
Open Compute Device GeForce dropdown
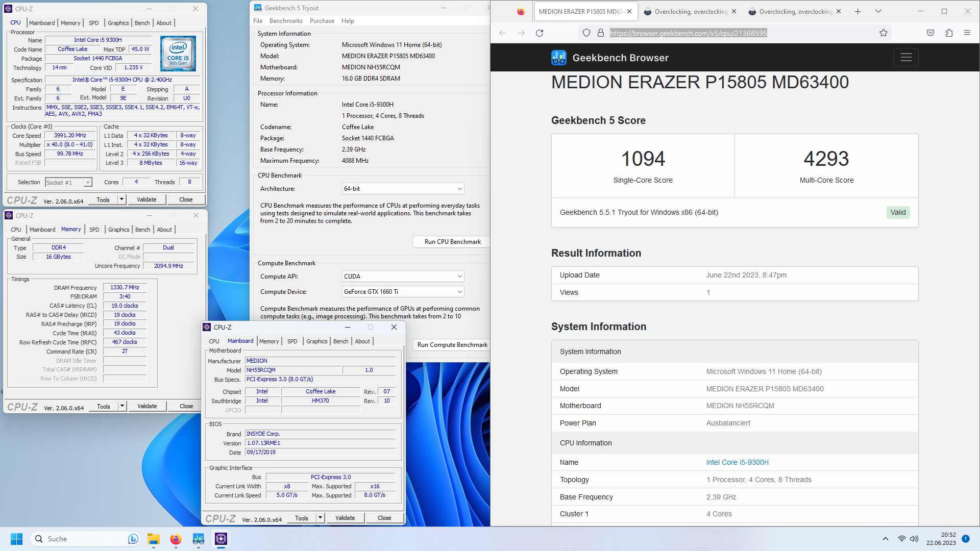tap(403, 292)
